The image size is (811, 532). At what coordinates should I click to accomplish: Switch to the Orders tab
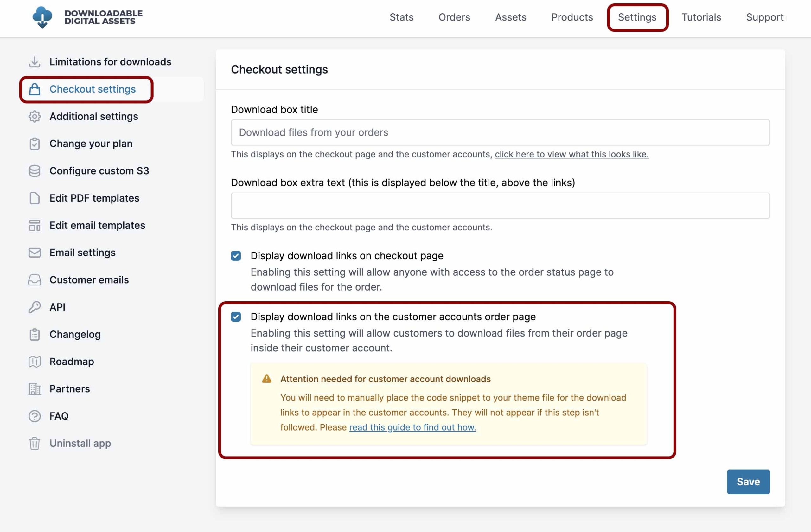coord(454,17)
